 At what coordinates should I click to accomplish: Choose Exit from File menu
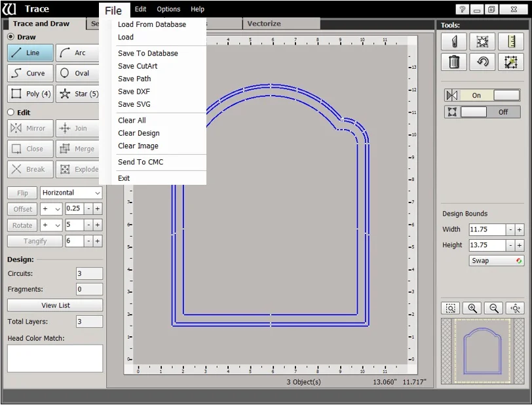point(124,178)
